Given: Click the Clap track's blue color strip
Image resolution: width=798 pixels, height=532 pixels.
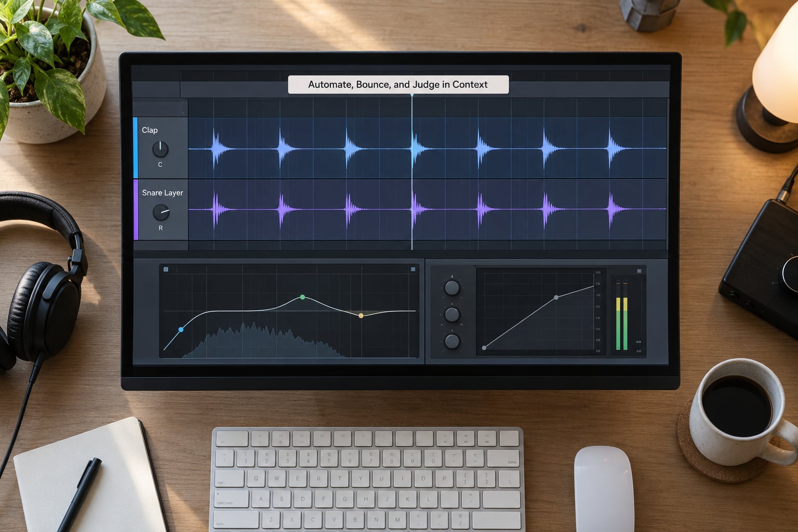Looking at the screenshot, I should (x=136, y=148).
